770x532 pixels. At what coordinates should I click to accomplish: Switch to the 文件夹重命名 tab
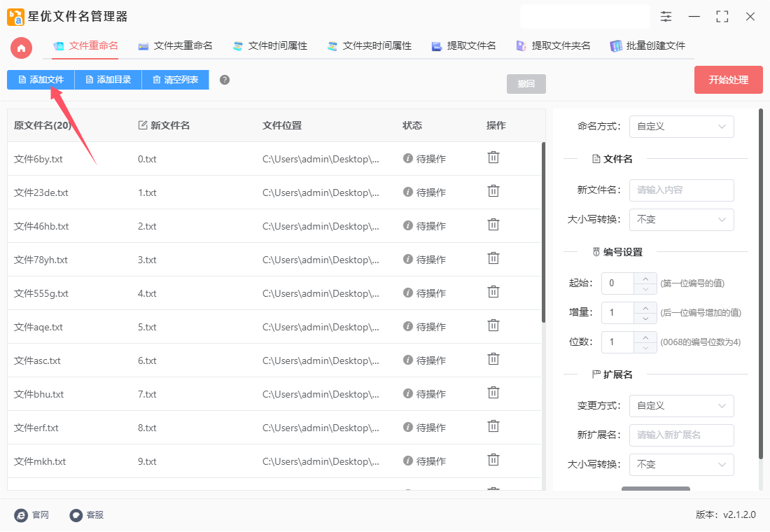coord(175,46)
